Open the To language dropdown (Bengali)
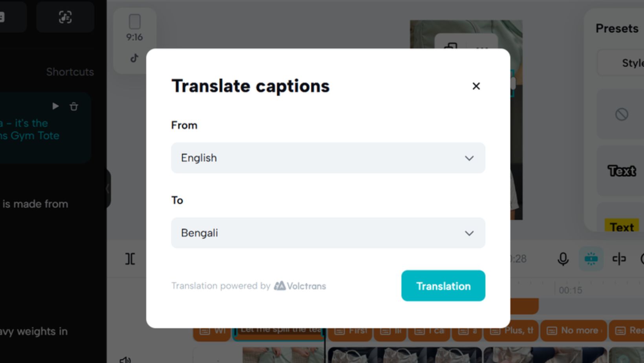This screenshot has height=363, width=644. pyautogui.click(x=328, y=233)
